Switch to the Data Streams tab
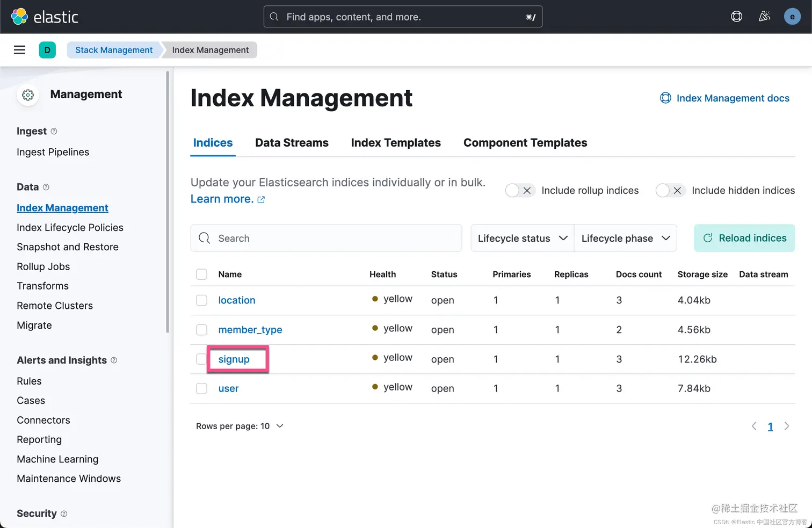Viewport: 812px width, 528px height. pos(292,142)
